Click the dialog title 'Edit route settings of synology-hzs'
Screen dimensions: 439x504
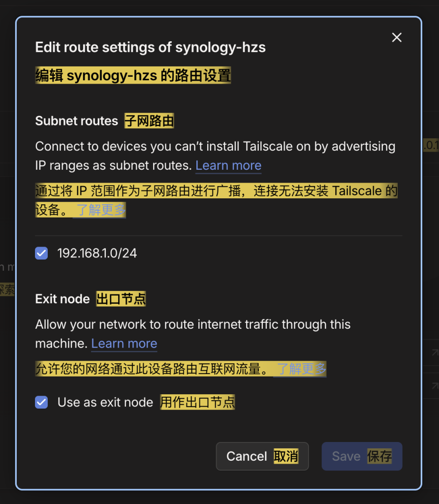pos(150,48)
